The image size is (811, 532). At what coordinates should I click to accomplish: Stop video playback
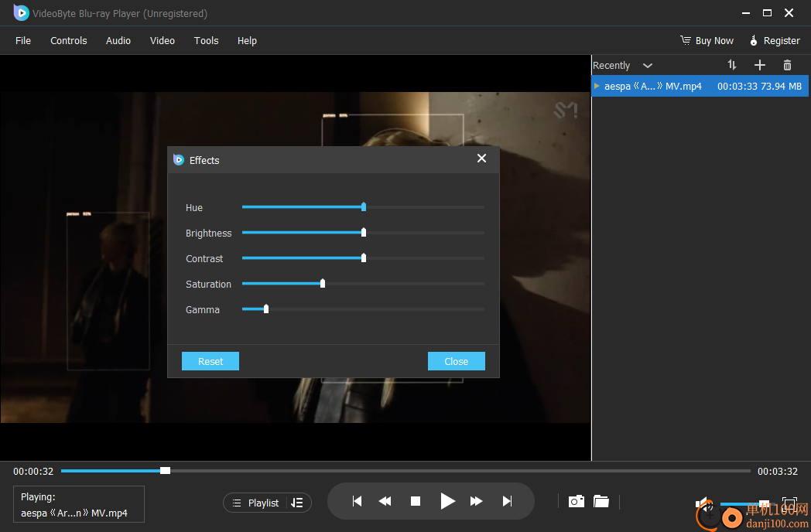[x=416, y=501]
